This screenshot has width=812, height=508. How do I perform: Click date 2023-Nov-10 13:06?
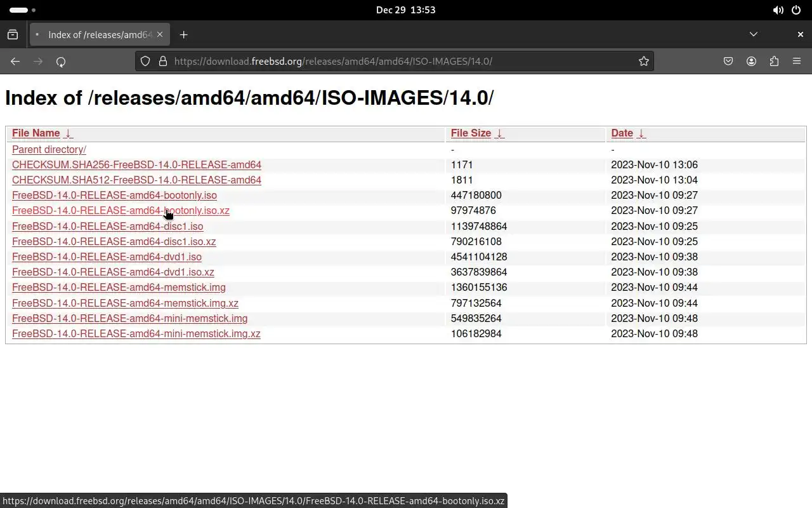(654, 165)
